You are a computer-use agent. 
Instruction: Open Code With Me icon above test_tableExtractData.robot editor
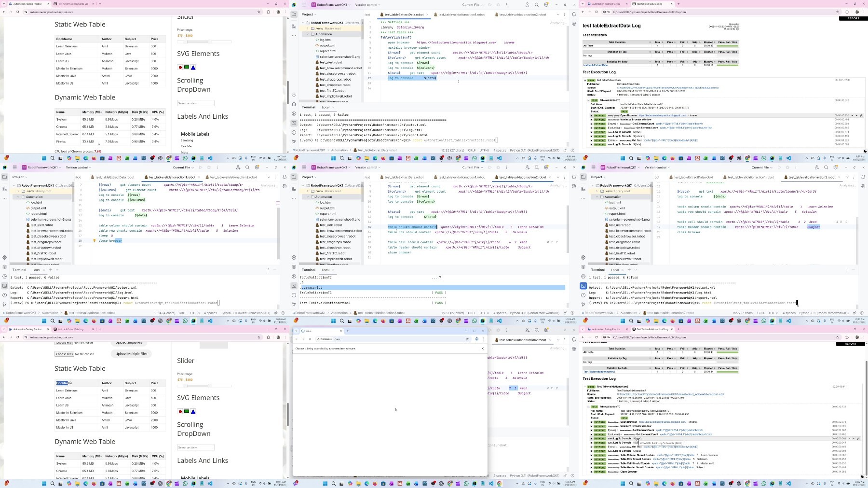tap(527, 5)
